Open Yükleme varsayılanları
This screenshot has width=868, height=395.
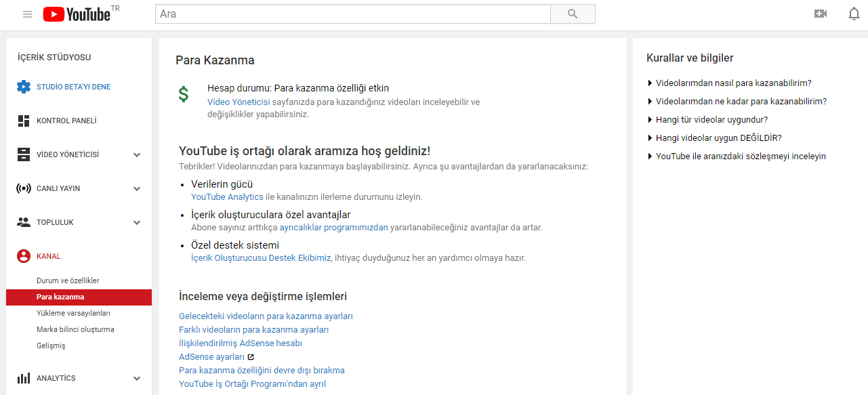coord(73,313)
